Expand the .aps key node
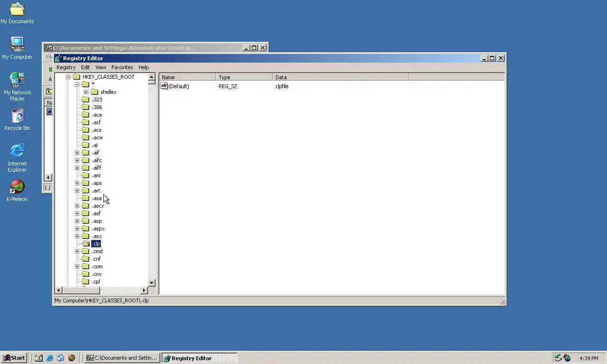Image resolution: width=607 pixels, height=364 pixels. tap(77, 183)
